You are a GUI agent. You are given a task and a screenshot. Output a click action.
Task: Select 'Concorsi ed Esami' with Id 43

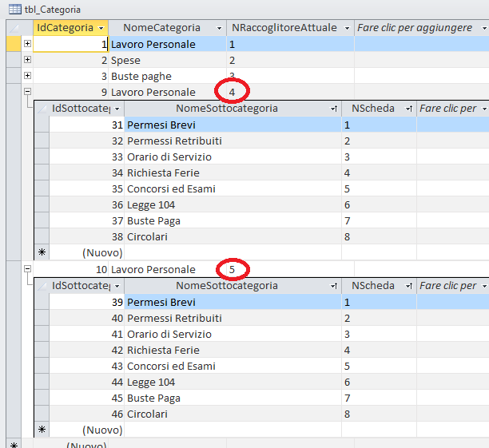(x=233, y=366)
